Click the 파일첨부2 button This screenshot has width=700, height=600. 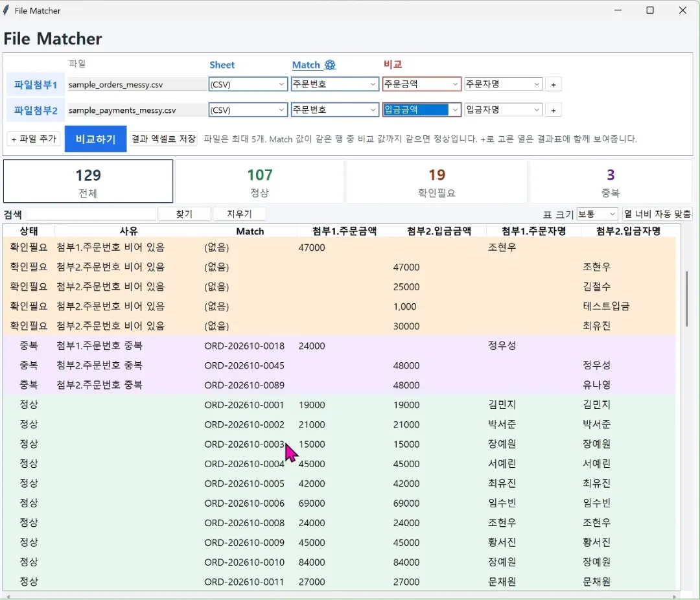coord(35,110)
